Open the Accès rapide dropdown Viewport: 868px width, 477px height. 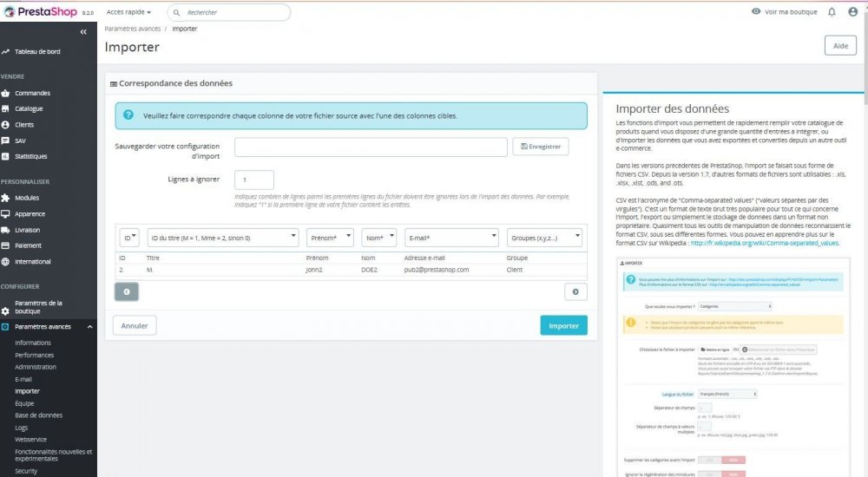coord(128,11)
